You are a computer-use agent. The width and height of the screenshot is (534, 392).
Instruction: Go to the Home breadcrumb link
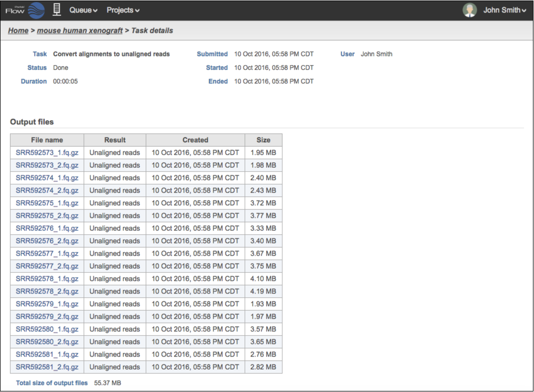(x=18, y=30)
